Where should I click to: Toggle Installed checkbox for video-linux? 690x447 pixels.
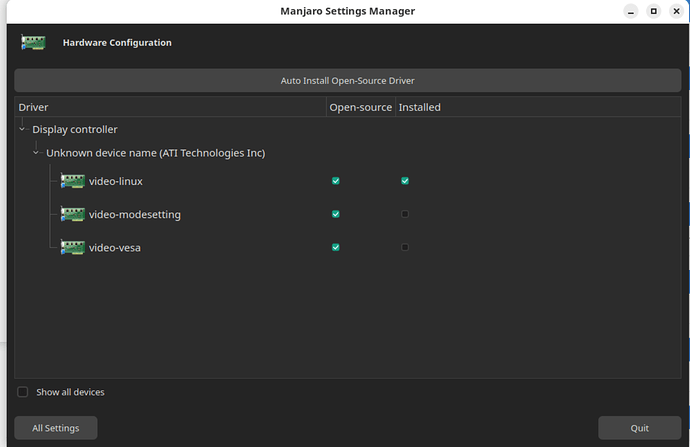[x=405, y=181]
